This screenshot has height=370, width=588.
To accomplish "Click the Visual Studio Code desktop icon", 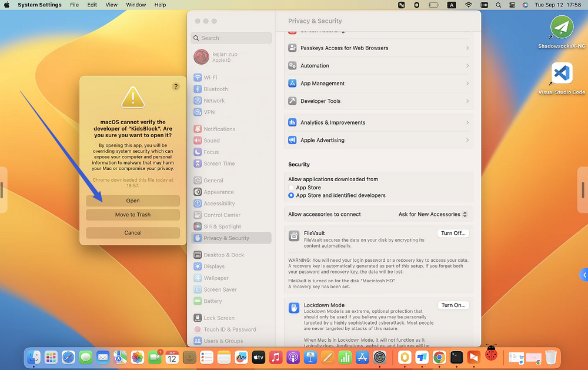I will pyautogui.click(x=562, y=78).
